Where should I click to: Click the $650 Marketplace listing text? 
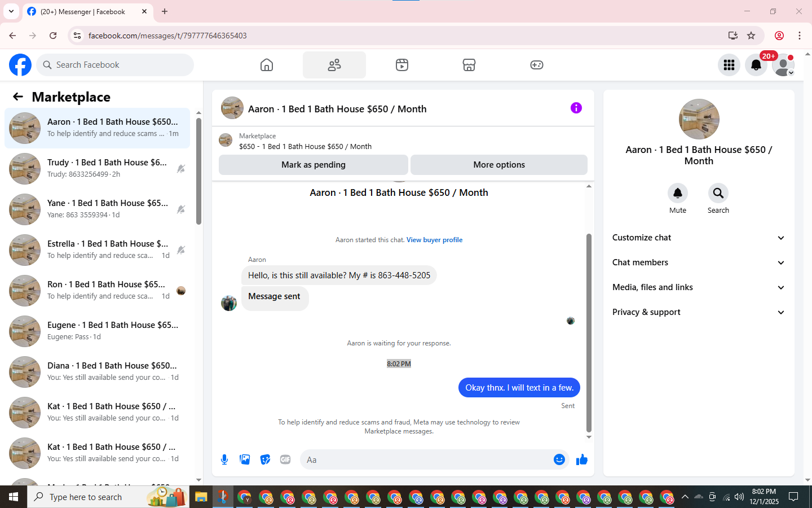(305, 146)
